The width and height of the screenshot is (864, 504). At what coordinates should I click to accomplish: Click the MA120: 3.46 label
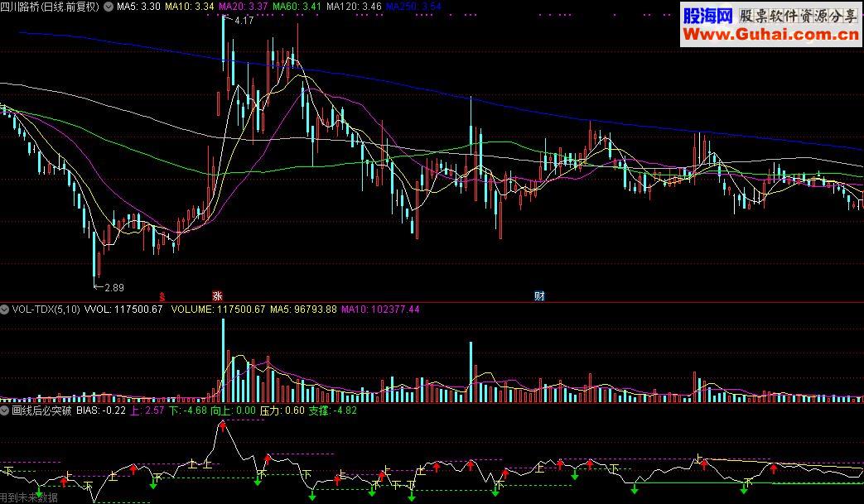click(x=354, y=7)
